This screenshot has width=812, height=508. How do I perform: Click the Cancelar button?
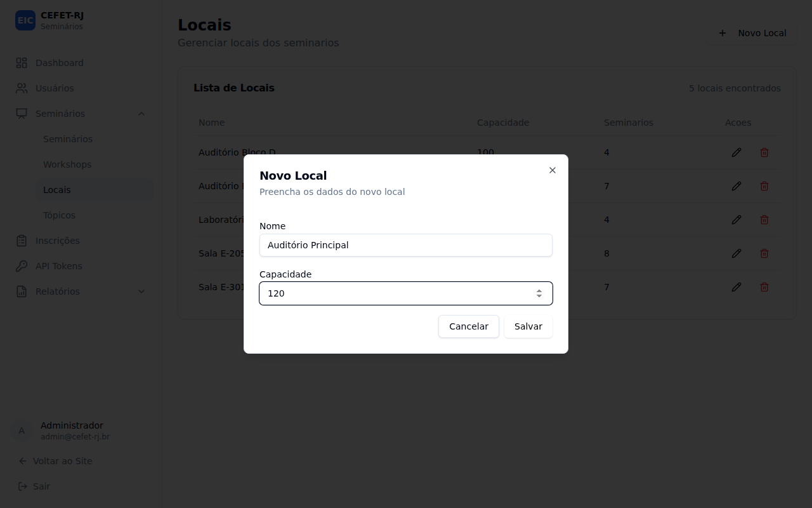(469, 326)
